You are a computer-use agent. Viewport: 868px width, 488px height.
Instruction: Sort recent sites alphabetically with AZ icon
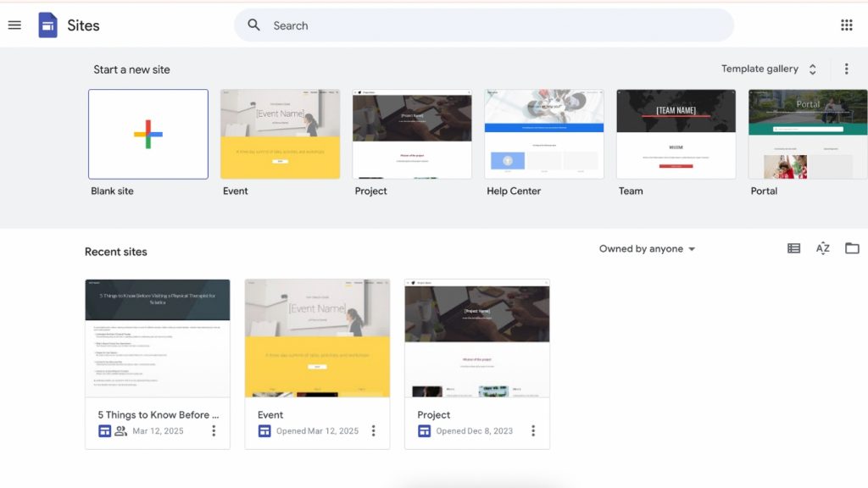click(822, 248)
